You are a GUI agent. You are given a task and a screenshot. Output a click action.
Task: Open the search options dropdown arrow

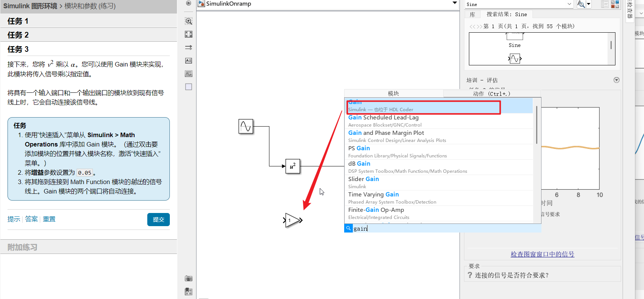589,4
